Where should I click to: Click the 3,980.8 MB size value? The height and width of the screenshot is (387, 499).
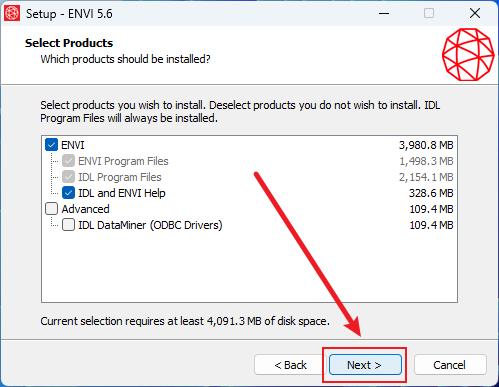(426, 145)
